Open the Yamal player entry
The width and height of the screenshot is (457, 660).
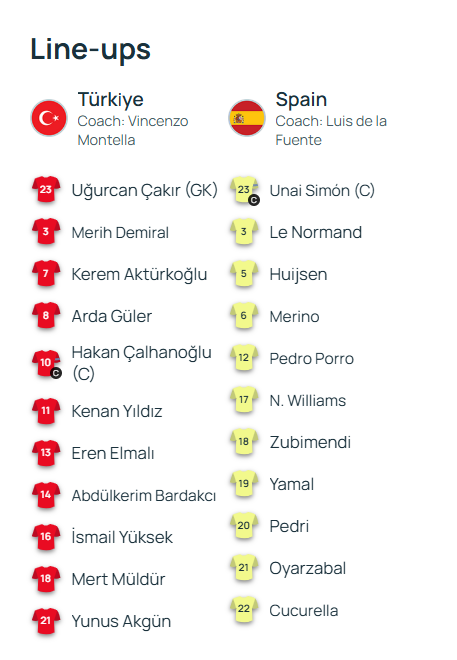[292, 484]
